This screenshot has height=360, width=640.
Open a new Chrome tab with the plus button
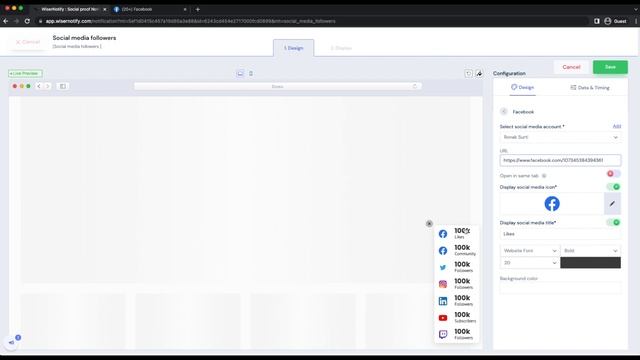click(x=198, y=9)
